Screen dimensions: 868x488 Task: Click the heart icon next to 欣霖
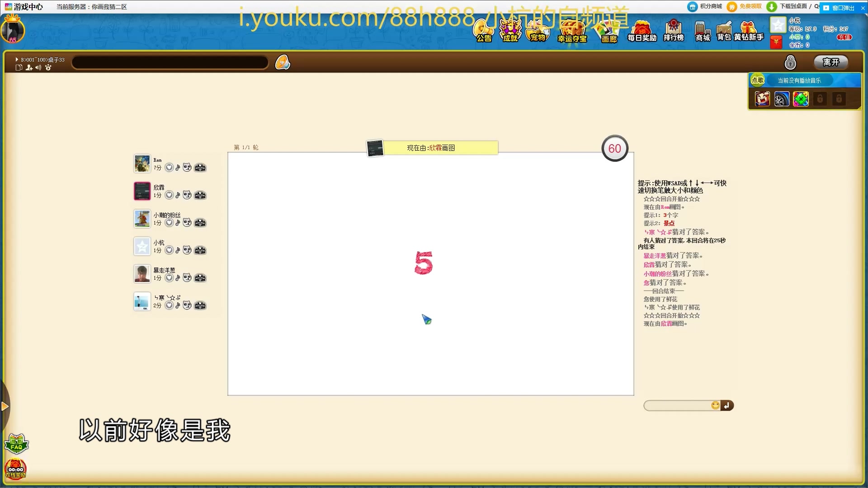click(169, 195)
